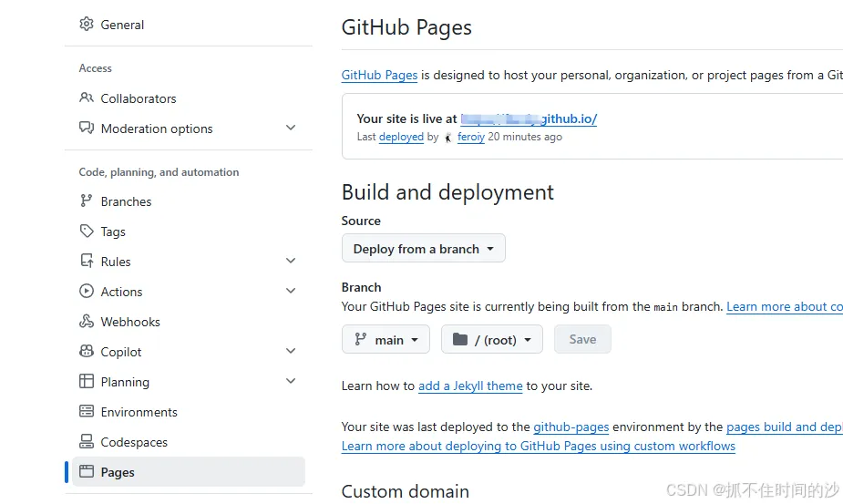Image resolution: width=843 pixels, height=504 pixels.
Task: Click the Webhooks icon in sidebar
Action: pyautogui.click(x=86, y=322)
